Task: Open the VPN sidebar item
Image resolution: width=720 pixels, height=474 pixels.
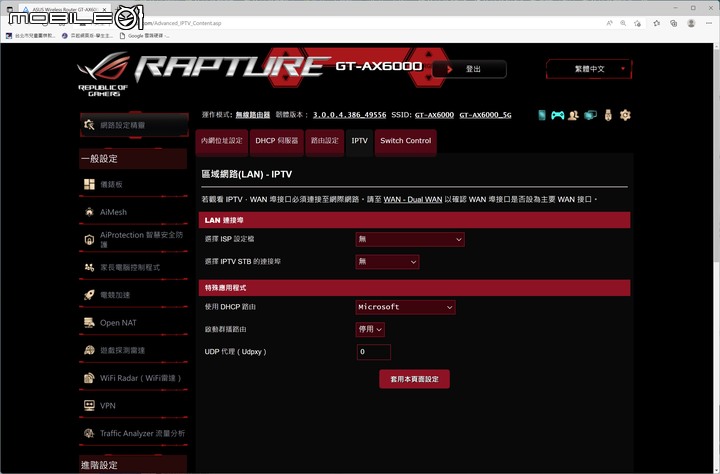Action: click(134, 405)
